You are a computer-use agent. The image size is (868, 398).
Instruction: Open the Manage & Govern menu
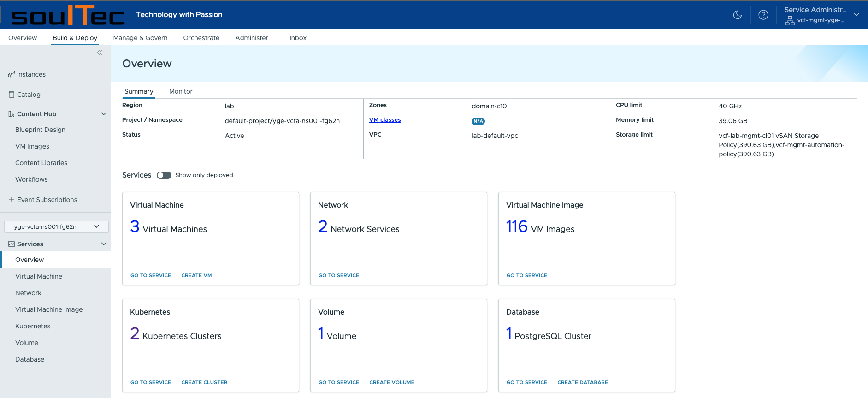[140, 38]
